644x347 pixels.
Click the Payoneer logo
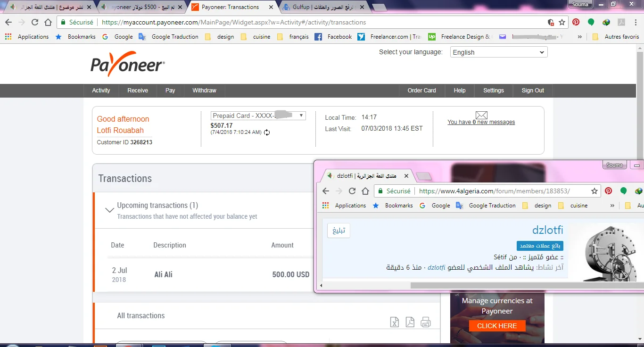coord(127,65)
